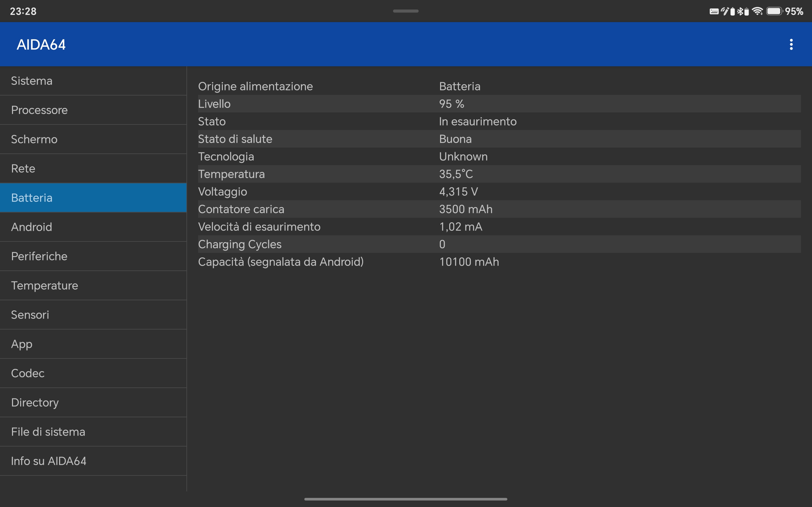This screenshot has width=812, height=507.
Task: Open the Rete section
Action: [93, 168]
